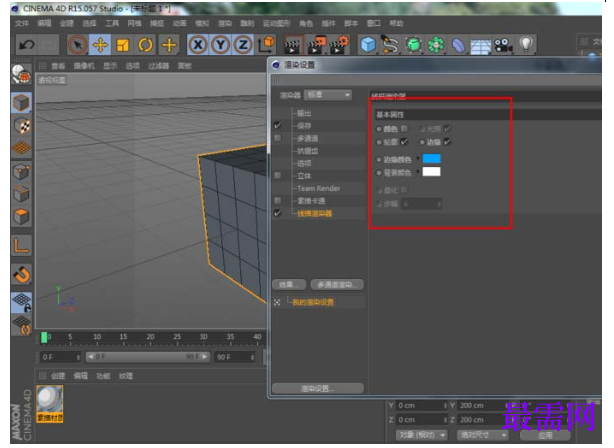This screenshot has height=448, width=614.
Task: Toggle the Snap magnet icon
Action: coord(21,274)
